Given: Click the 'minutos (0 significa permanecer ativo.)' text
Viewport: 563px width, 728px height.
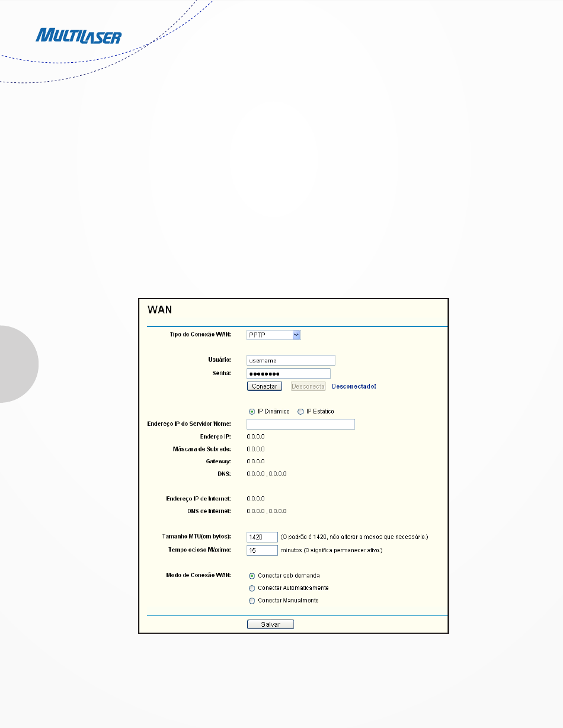Looking at the screenshot, I should coord(331,551).
